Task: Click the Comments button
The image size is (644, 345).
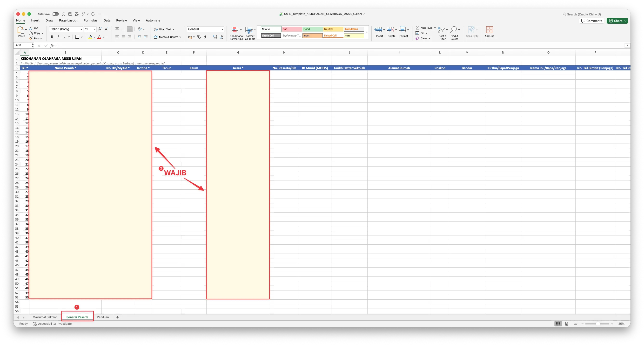Action: click(591, 21)
